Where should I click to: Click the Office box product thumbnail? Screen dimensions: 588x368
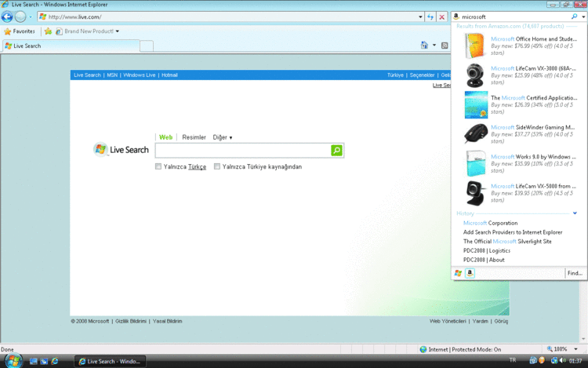[475, 46]
